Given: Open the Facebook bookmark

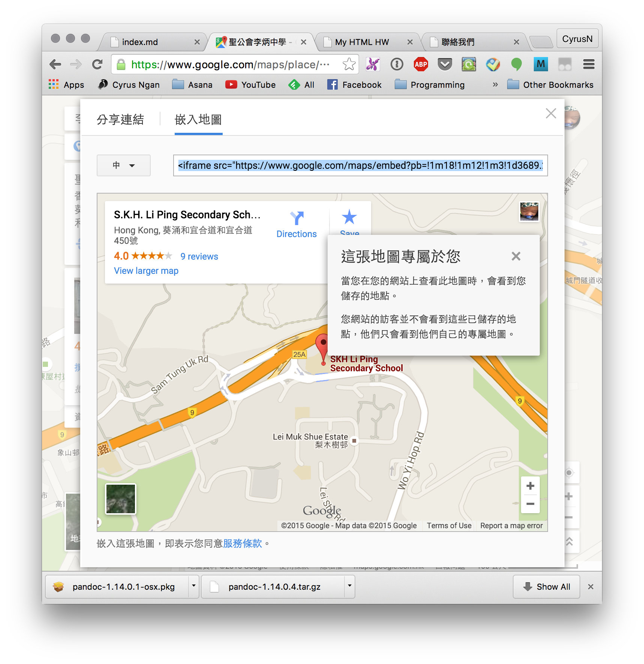Looking at the screenshot, I should [354, 85].
